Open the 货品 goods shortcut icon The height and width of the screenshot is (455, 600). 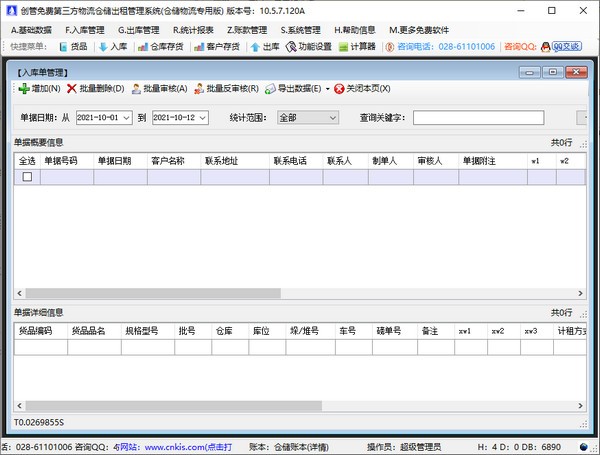click(64, 47)
